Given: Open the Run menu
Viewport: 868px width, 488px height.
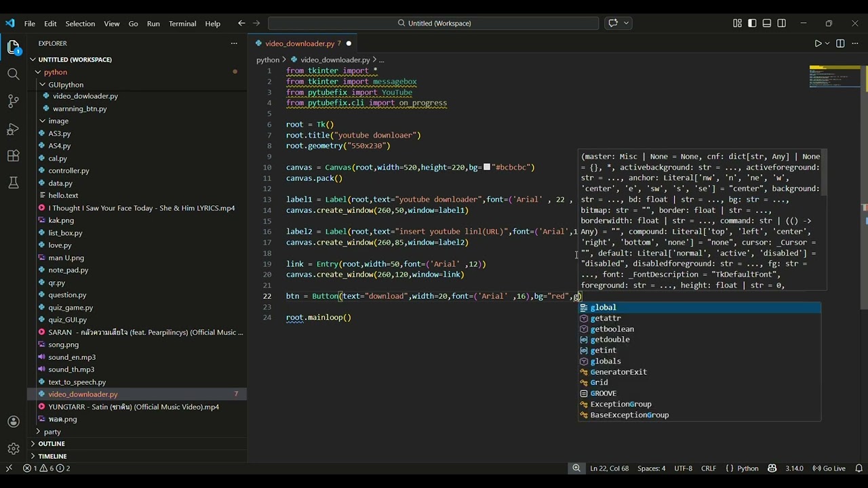Looking at the screenshot, I should click(153, 23).
